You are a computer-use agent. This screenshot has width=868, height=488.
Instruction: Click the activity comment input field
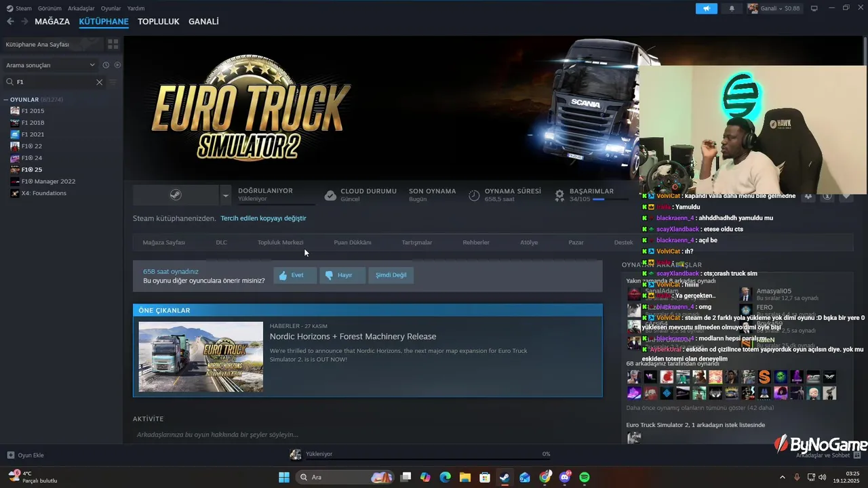[x=366, y=434]
